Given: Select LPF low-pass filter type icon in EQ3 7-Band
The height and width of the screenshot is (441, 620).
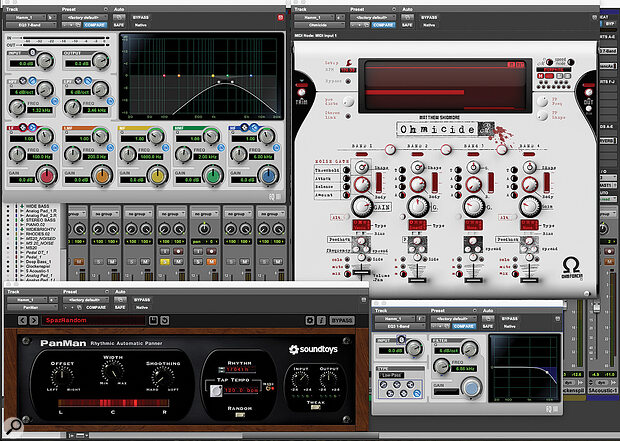Looking at the screenshot, I should [x=88, y=81].
